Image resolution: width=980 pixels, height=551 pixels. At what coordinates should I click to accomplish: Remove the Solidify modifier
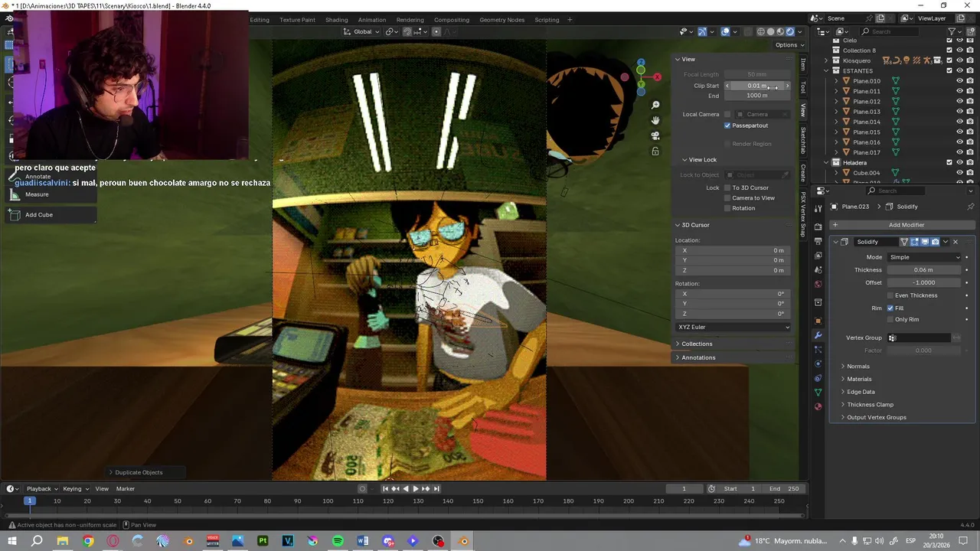click(955, 242)
